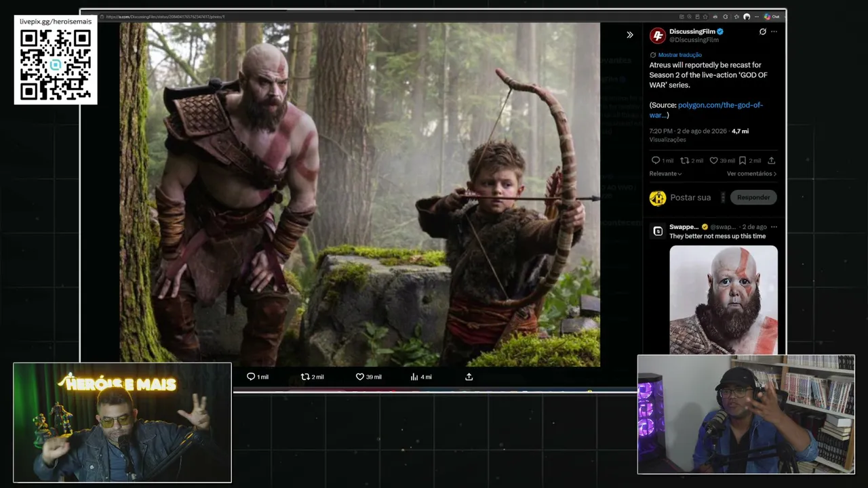Add page to favorites with the star icon
This screenshot has width=868, height=488.
pyautogui.click(x=705, y=17)
